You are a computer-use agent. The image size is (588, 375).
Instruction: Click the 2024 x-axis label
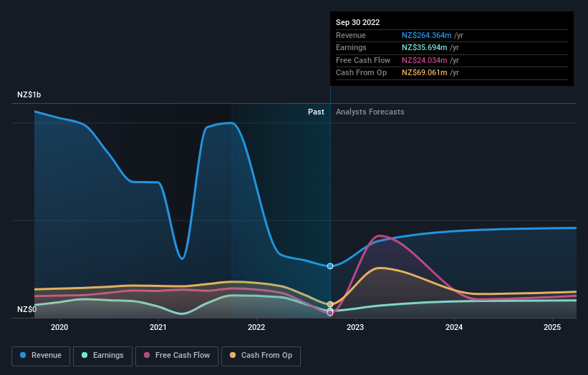click(x=454, y=328)
